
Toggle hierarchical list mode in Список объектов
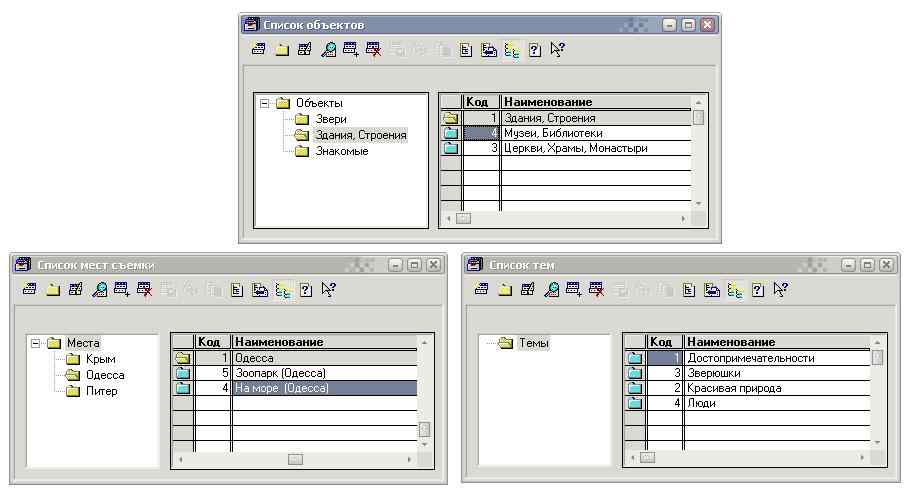click(511, 50)
